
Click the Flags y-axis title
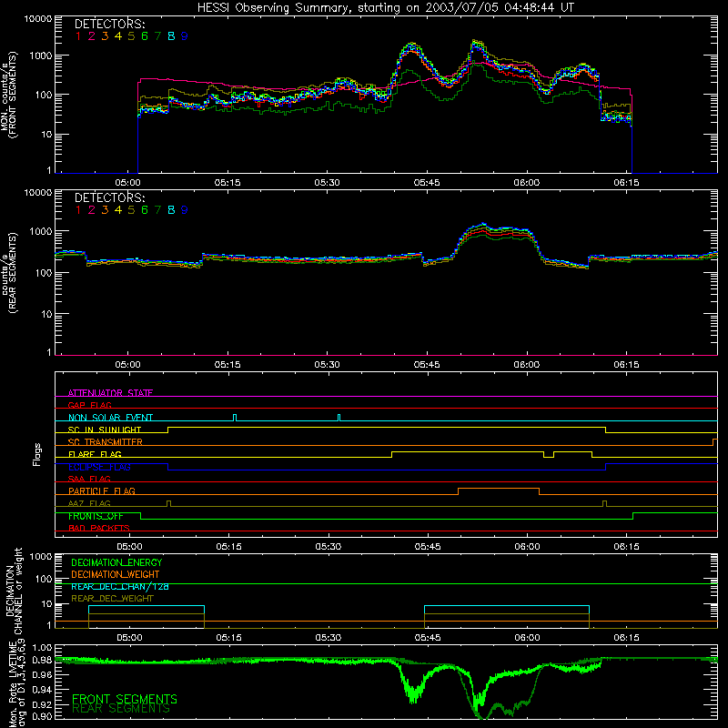click(37, 454)
